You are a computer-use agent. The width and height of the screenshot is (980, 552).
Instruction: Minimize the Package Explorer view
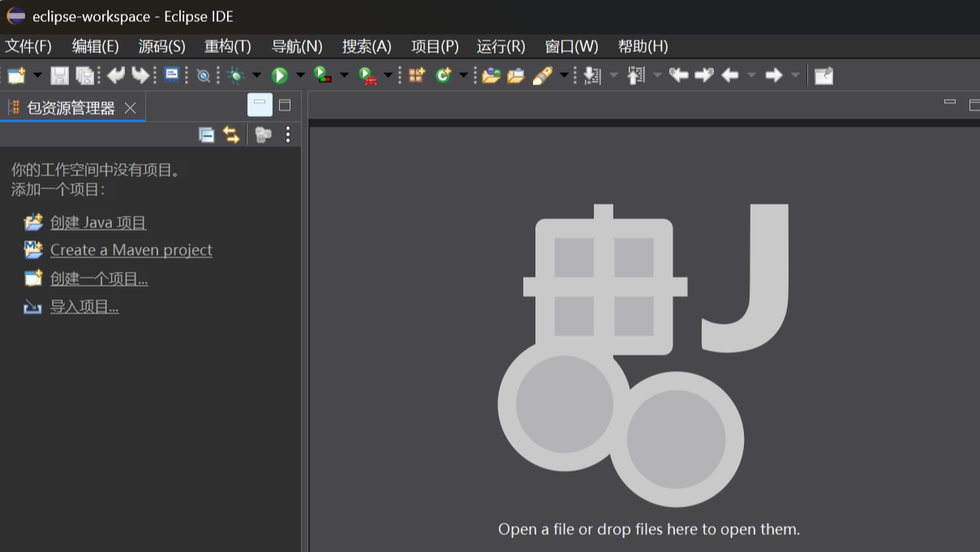(260, 104)
